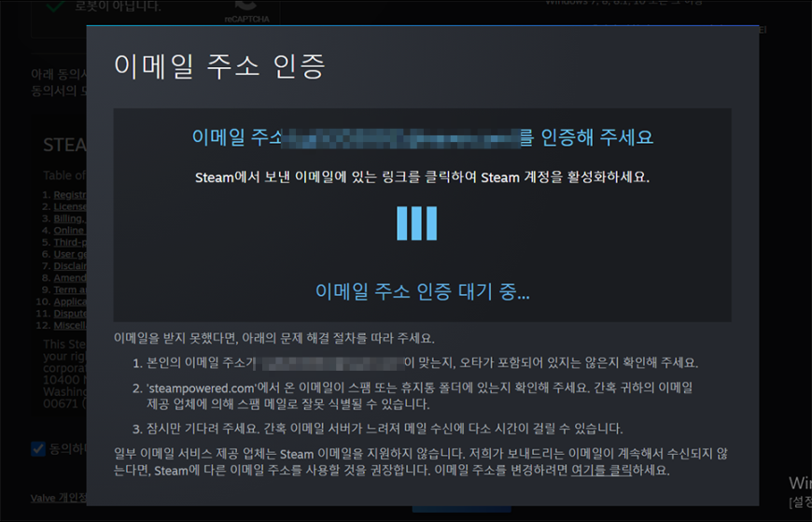
Task: Open 'Amend...' item 8 contents link
Action: [70, 278]
